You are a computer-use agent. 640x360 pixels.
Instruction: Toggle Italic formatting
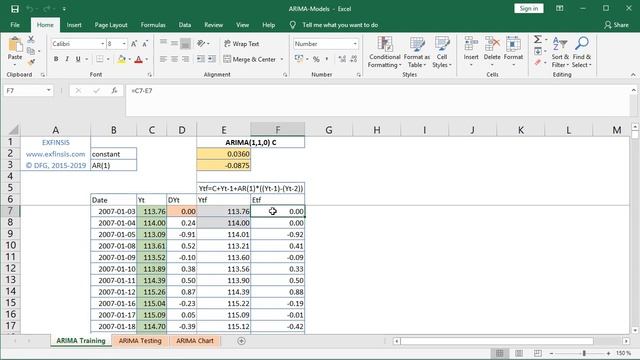(67, 59)
